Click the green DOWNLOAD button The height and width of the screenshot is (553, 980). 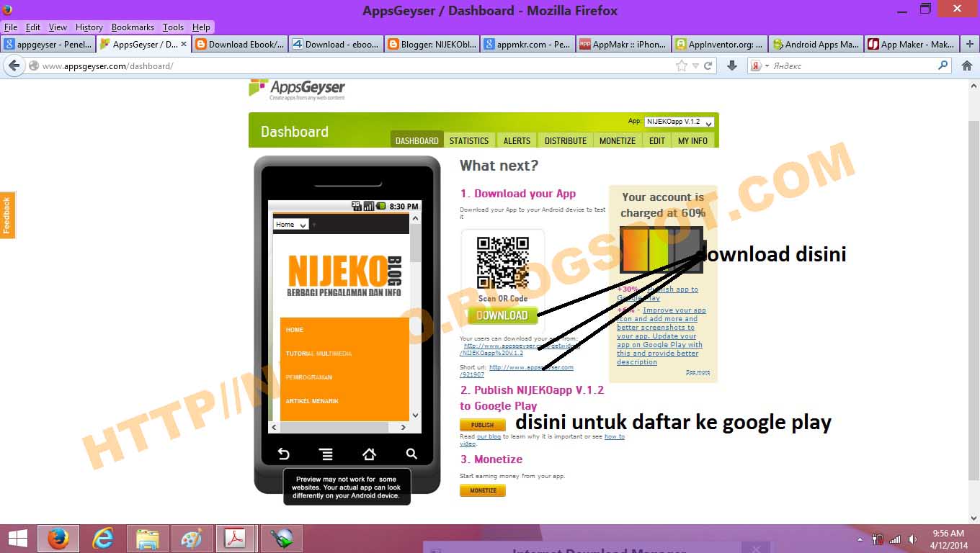pos(502,315)
